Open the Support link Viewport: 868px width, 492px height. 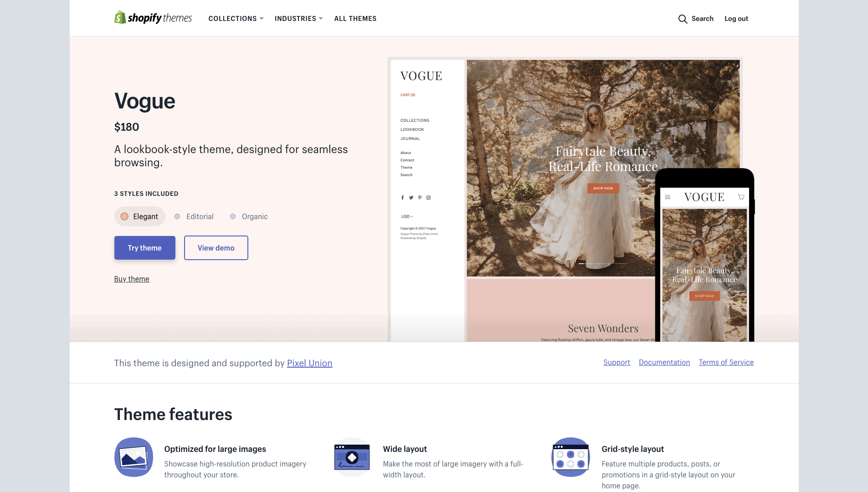(x=616, y=362)
